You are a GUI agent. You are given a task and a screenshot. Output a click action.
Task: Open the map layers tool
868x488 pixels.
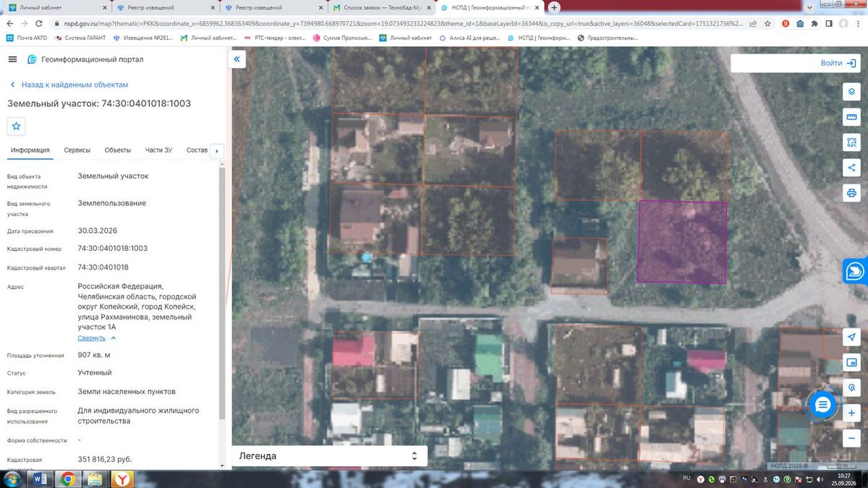coord(852,92)
